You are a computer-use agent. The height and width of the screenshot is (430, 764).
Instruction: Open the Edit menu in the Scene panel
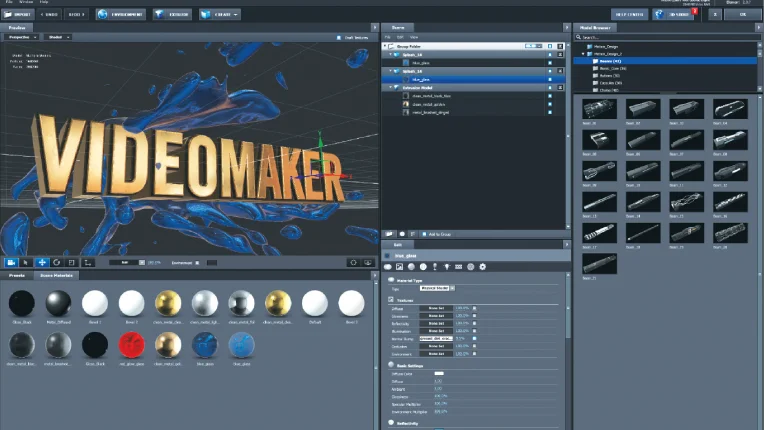(x=400, y=37)
